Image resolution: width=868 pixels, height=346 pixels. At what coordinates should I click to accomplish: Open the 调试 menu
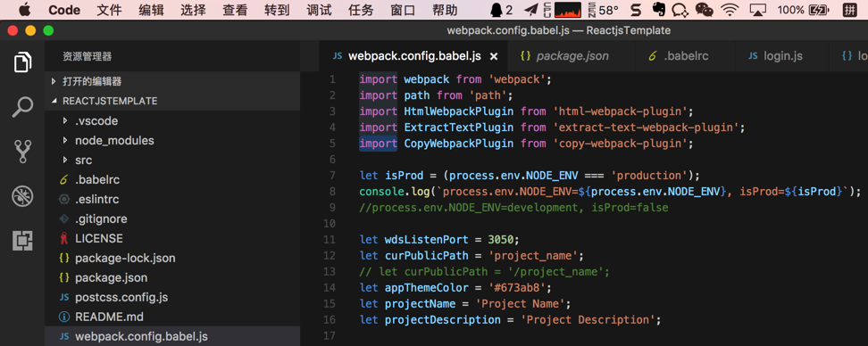coord(320,10)
